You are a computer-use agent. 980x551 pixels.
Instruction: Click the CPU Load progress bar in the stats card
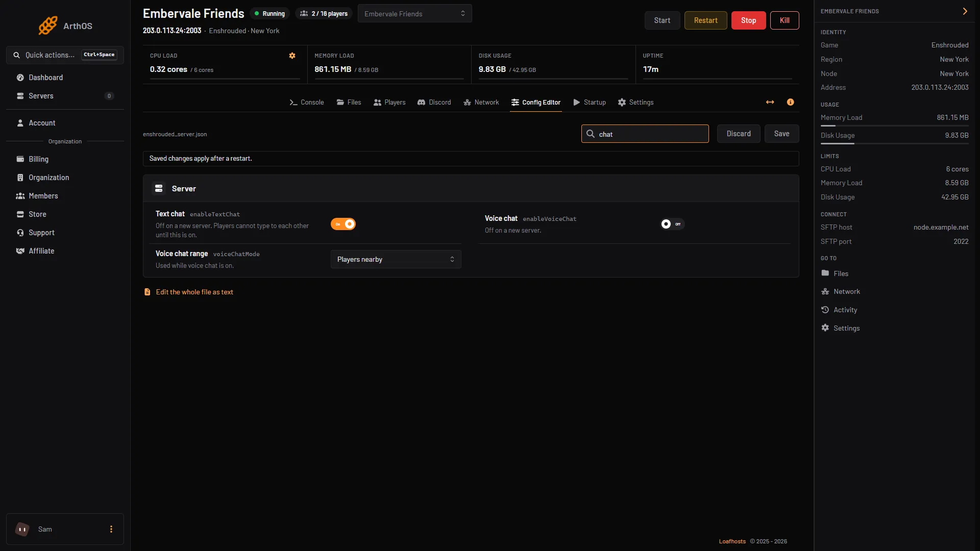tap(225, 79)
